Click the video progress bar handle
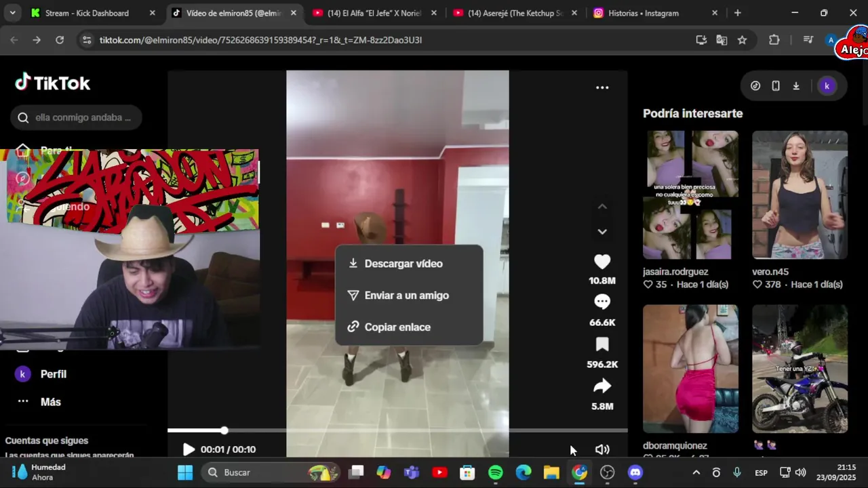The image size is (868, 488). [224, 430]
